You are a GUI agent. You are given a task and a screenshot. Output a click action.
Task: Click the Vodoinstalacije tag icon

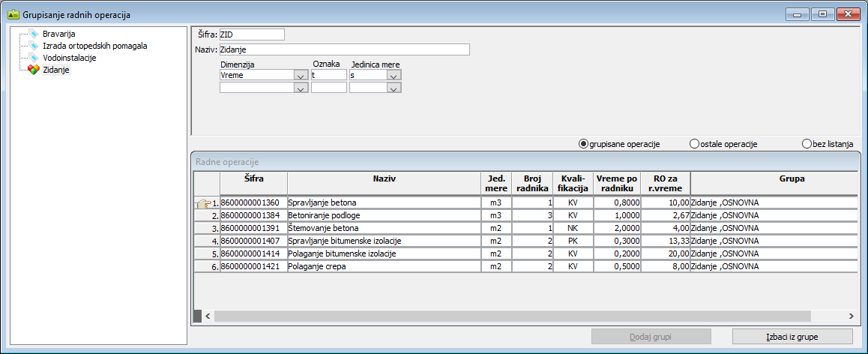tap(33, 58)
